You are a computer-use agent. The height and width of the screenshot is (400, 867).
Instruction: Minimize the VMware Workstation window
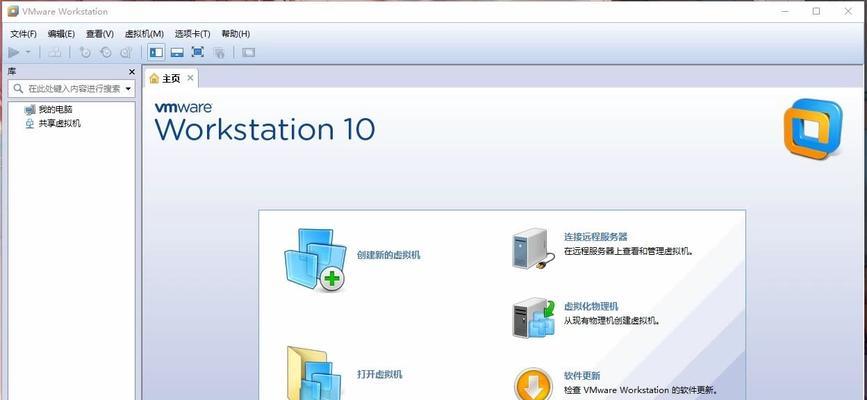(785, 11)
